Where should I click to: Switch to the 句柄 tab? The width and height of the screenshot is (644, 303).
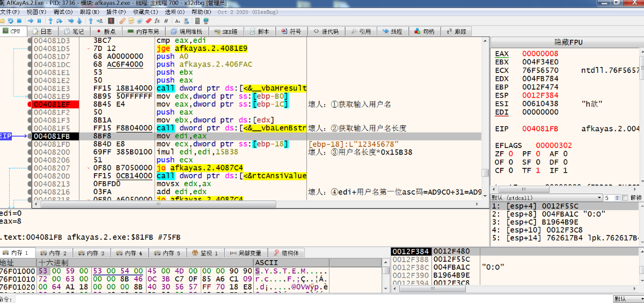point(425,32)
